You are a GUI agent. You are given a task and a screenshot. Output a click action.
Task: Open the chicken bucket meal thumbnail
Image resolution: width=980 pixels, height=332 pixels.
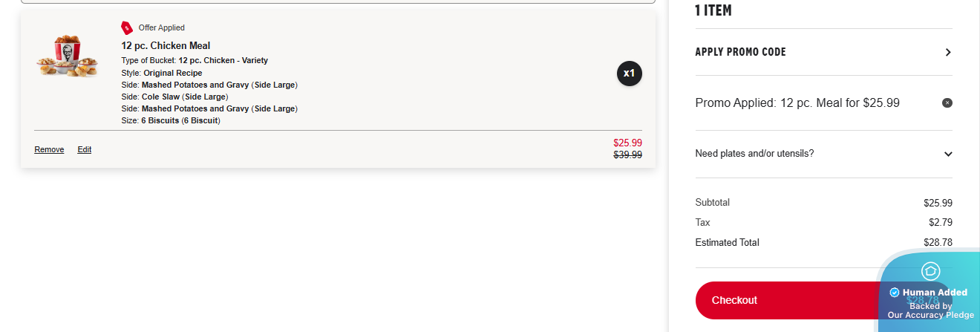(67, 58)
